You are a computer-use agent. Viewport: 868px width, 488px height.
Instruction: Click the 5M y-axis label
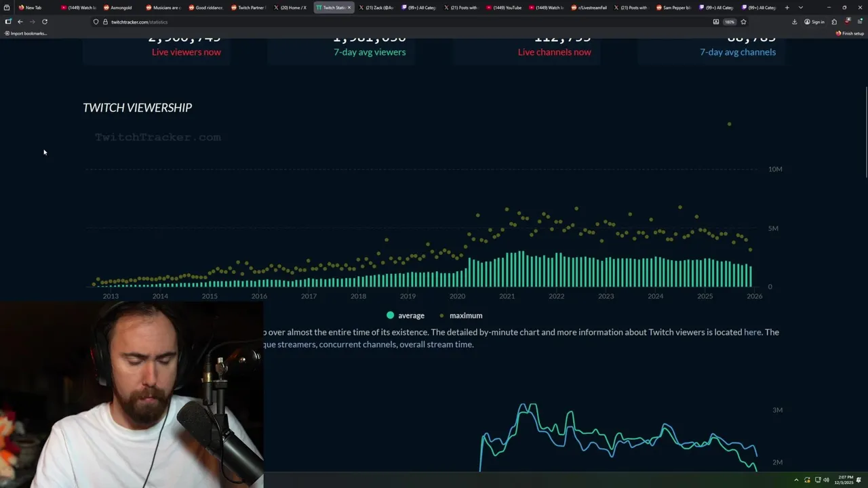click(774, 228)
